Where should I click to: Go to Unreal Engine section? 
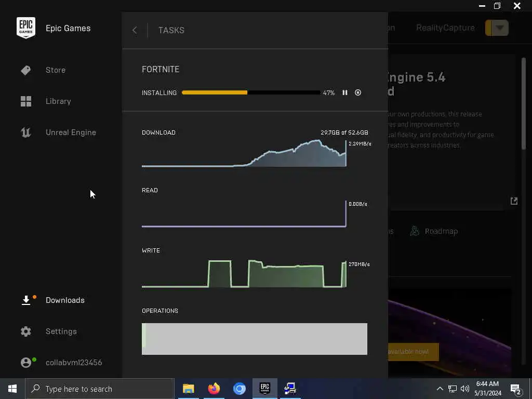[x=71, y=132]
